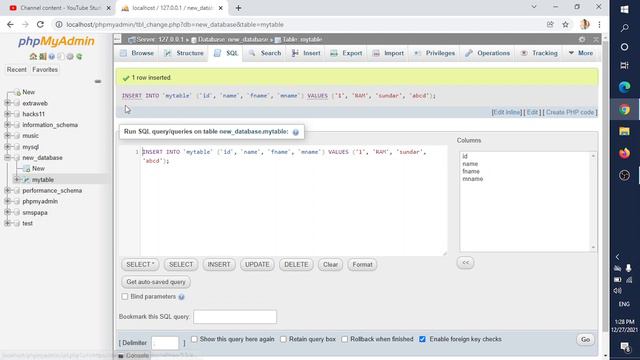Image resolution: width=640 pixels, height=360 pixels.
Task: Select Favorites in navigation panel
Action: pyautogui.click(x=45, y=70)
